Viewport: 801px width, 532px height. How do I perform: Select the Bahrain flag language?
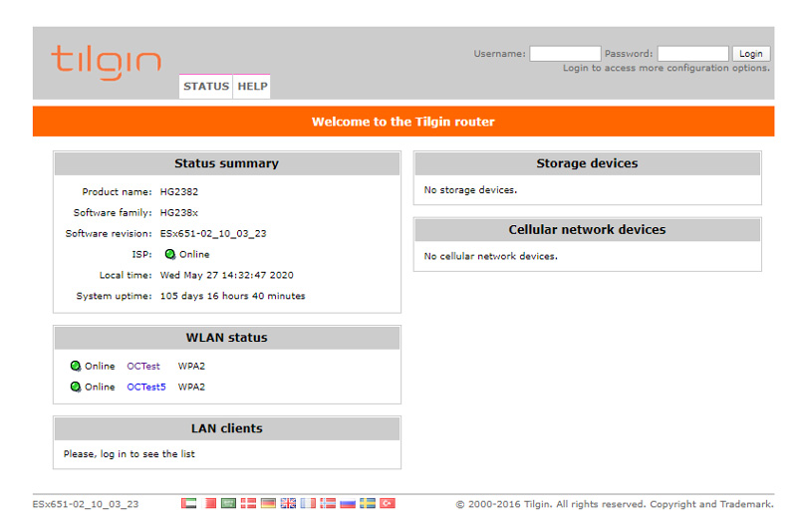(209, 503)
